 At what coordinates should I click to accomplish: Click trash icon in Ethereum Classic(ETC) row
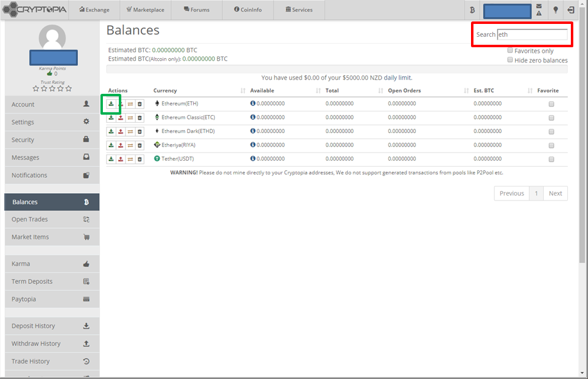140,118
